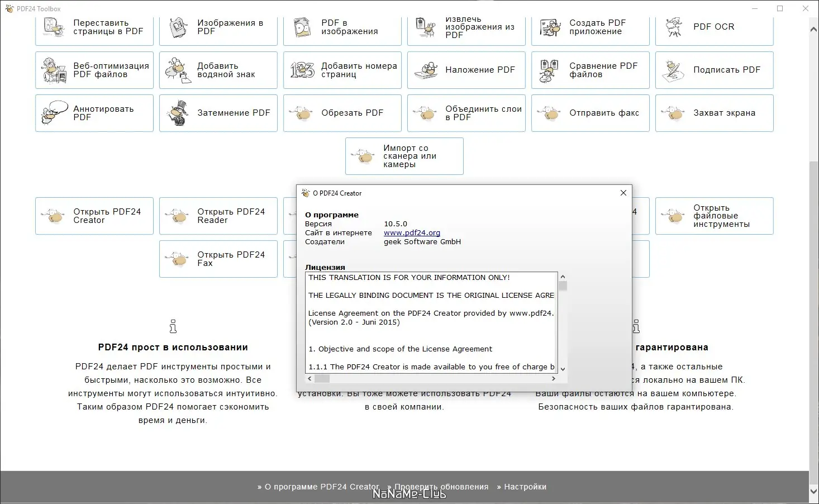Click the Затемнение PDF tool label
The image size is (819, 504).
click(x=234, y=113)
